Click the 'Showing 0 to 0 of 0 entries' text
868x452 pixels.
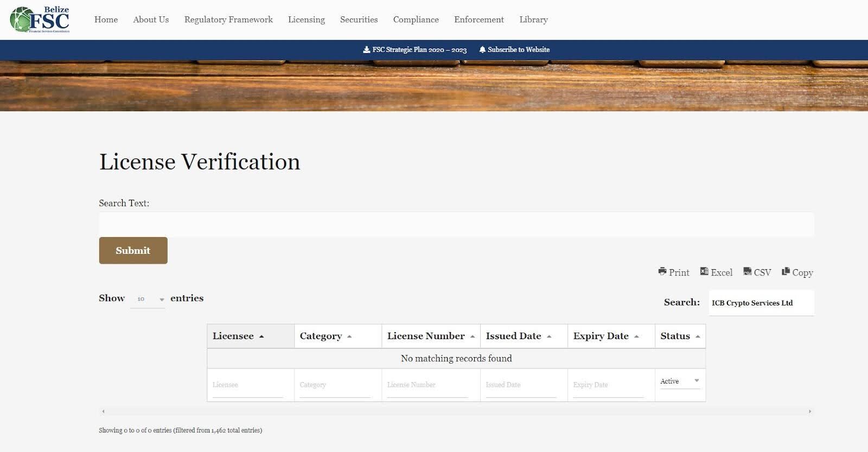pyautogui.click(x=180, y=430)
